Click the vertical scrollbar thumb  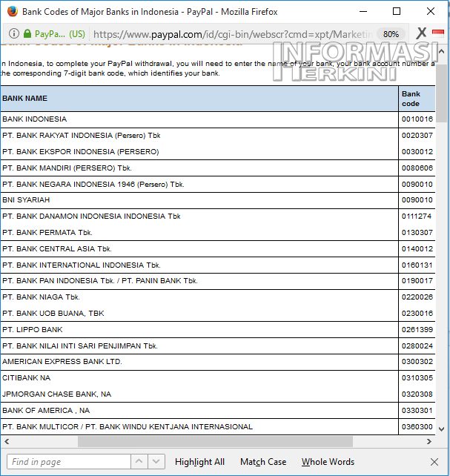[442, 93]
